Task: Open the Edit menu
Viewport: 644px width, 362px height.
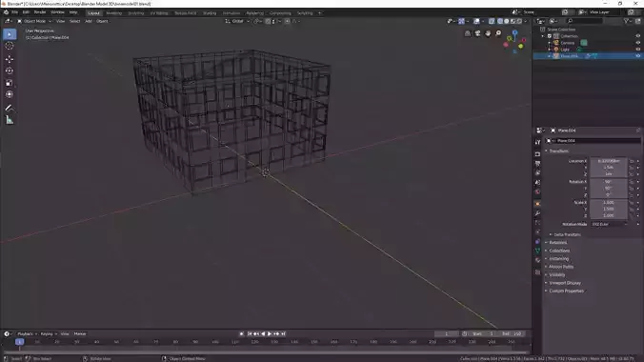Action: pyautogui.click(x=26, y=12)
